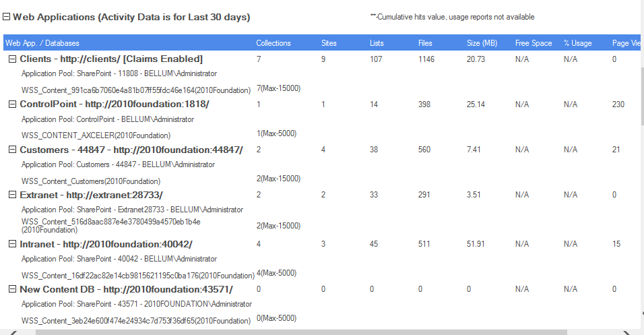This screenshot has width=644, height=335.
Task: Sort by Sites column header
Action: [x=329, y=43]
